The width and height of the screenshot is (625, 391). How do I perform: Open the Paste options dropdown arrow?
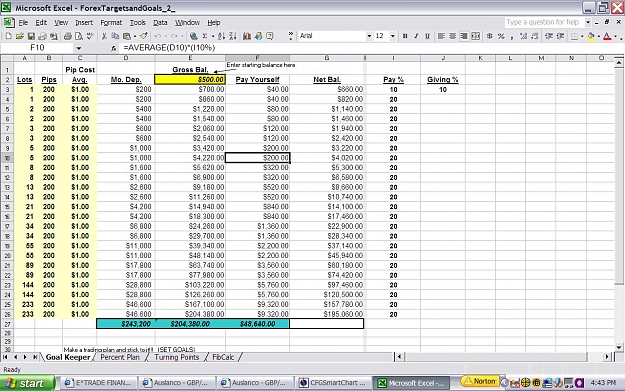point(135,36)
